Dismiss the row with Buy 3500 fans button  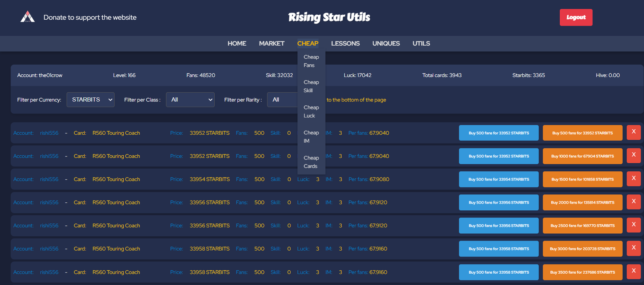coord(634,271)
